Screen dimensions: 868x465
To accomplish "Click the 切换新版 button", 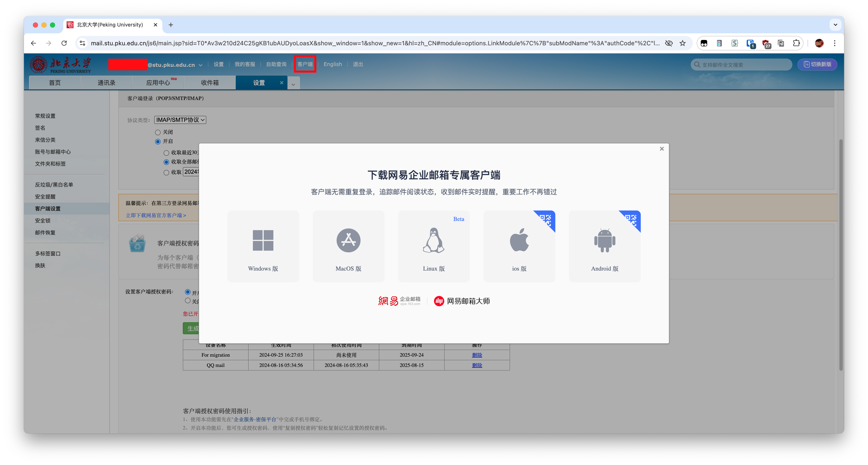I will click(817, 64).
